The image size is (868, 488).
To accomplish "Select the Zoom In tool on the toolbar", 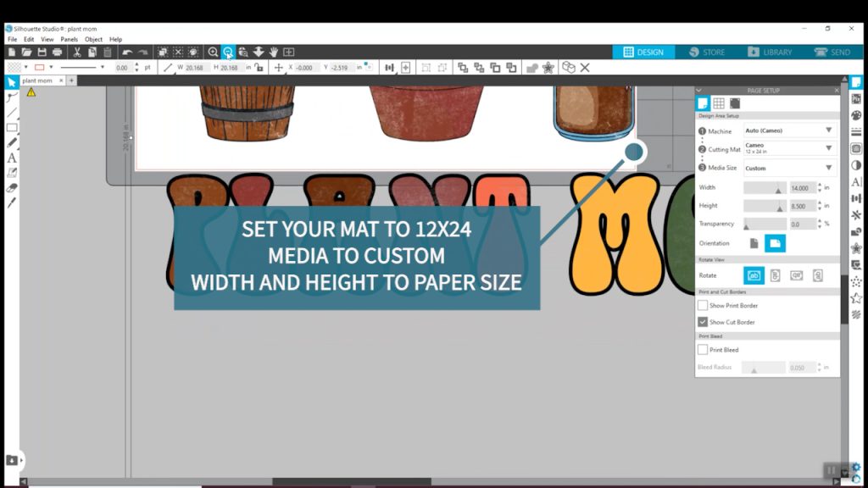I will (213, 52).
